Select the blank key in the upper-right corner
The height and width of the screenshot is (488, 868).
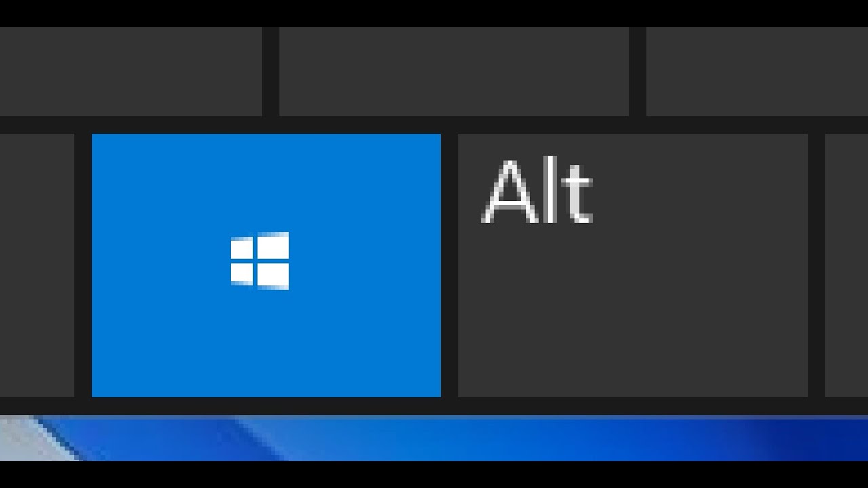point(757,71)
